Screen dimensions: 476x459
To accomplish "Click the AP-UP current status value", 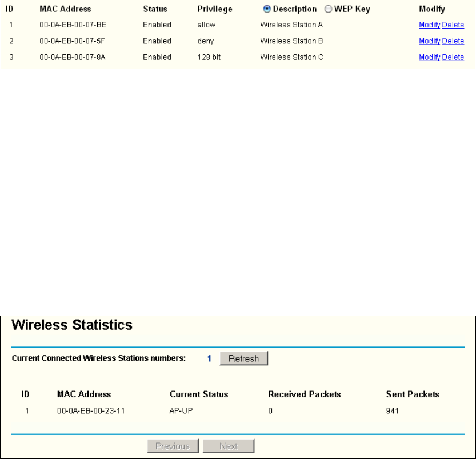I will pos(181,411).
